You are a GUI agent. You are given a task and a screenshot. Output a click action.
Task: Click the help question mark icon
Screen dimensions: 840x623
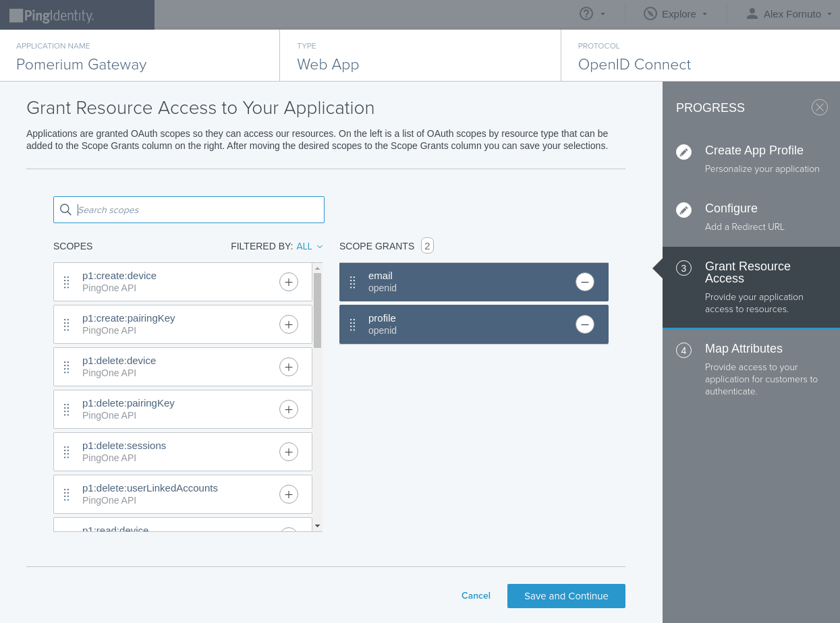(x=586, y=13)
